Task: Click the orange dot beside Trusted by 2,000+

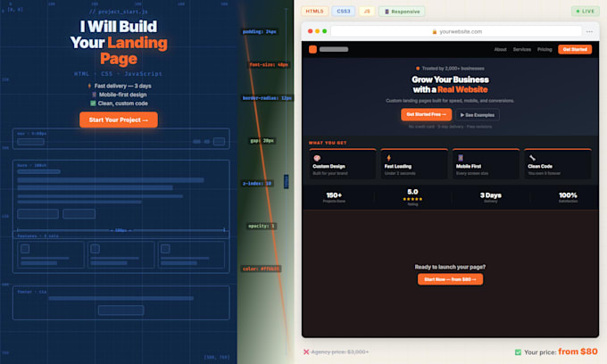Action: pos(418,69)
